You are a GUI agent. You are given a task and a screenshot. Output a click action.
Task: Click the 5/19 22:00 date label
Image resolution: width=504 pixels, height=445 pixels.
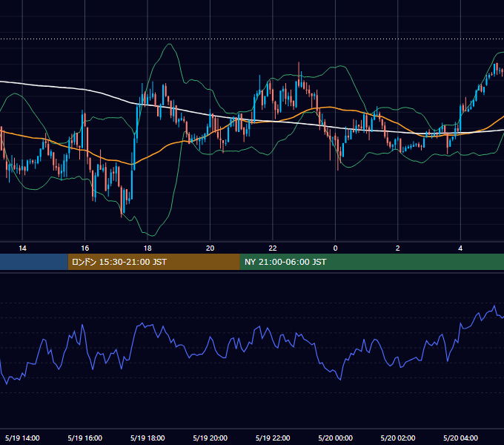pos(273,438)
